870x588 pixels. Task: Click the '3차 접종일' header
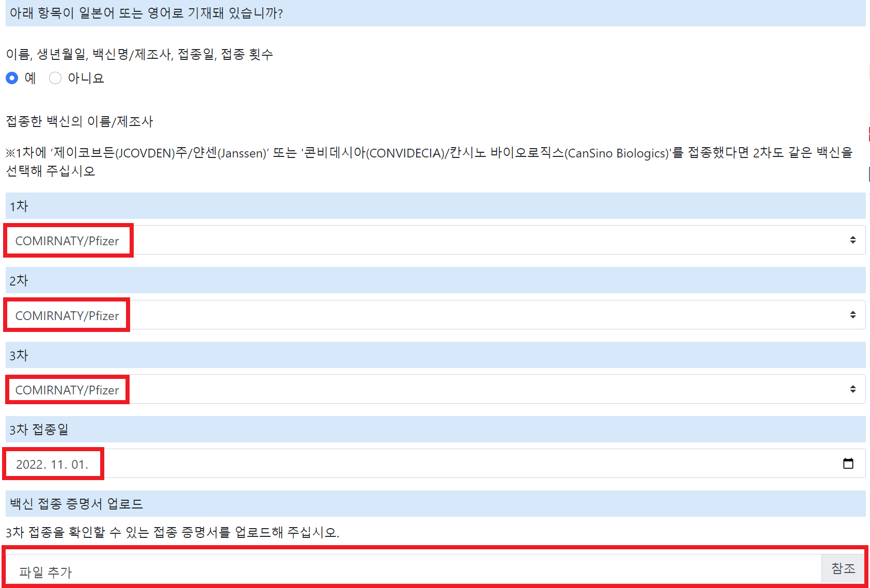tap(435, 430)
